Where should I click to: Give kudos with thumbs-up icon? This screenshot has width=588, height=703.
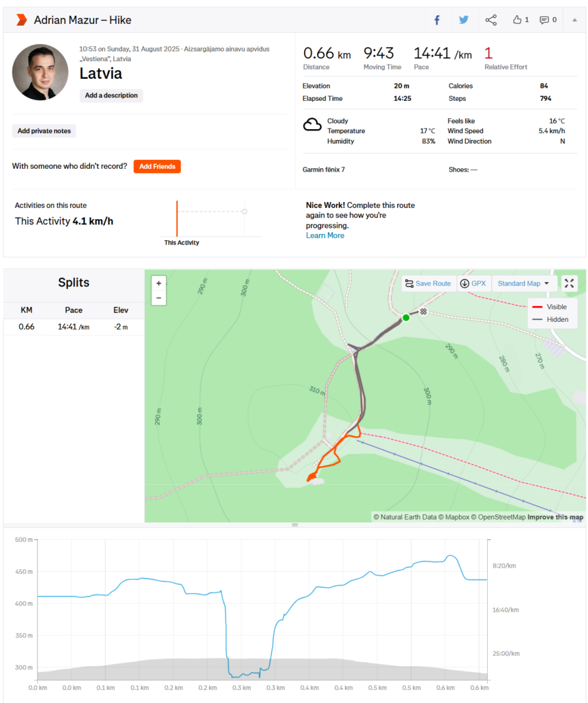pyautogui.click(x=520, y=20)
